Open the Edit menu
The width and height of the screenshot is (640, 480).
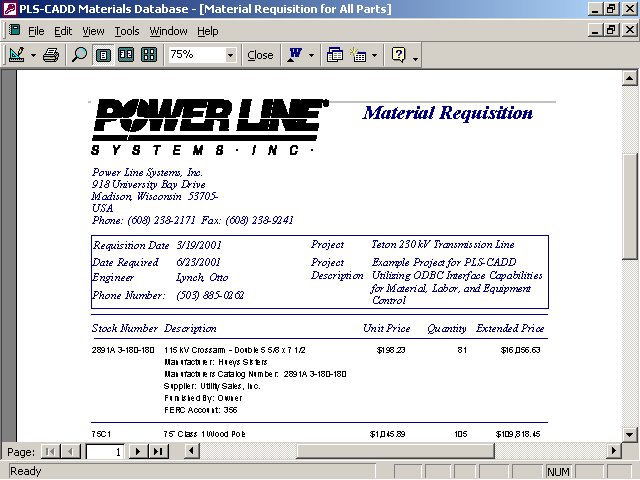click(63, 31)
